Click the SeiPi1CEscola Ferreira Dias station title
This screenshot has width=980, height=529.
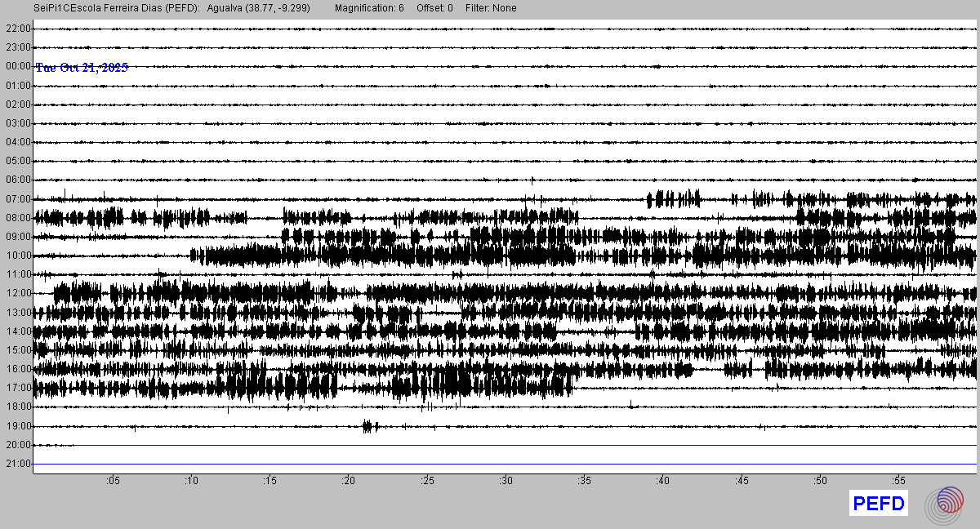pos(116,8)
